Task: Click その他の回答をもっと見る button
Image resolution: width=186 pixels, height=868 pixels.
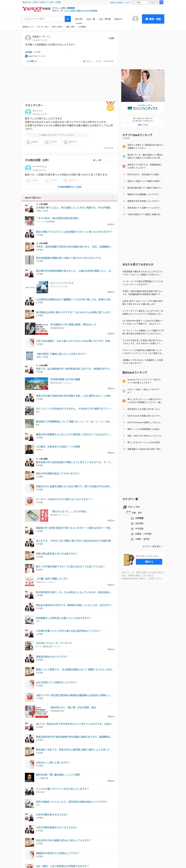Action: point(70,187)
